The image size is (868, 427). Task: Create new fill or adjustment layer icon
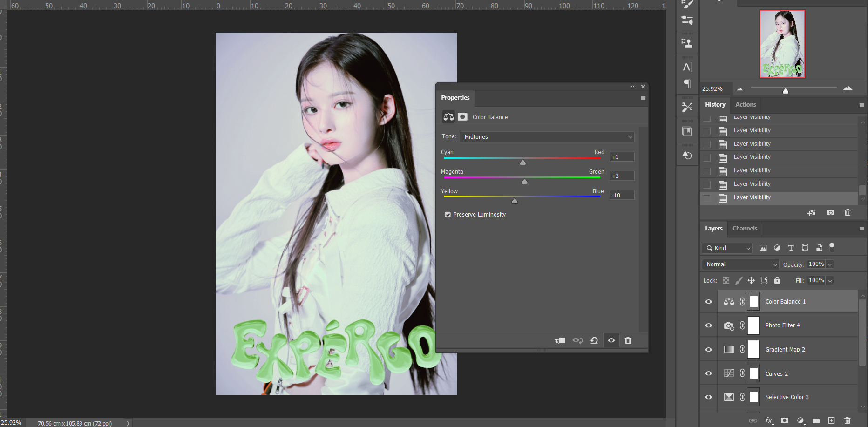[x=800, y=420]
